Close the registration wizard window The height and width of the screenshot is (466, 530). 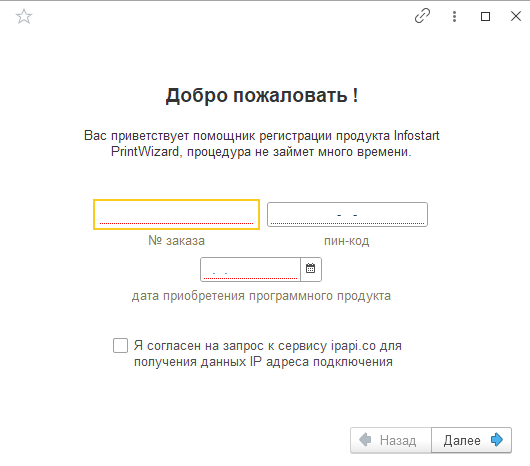[x=516, y=16]
